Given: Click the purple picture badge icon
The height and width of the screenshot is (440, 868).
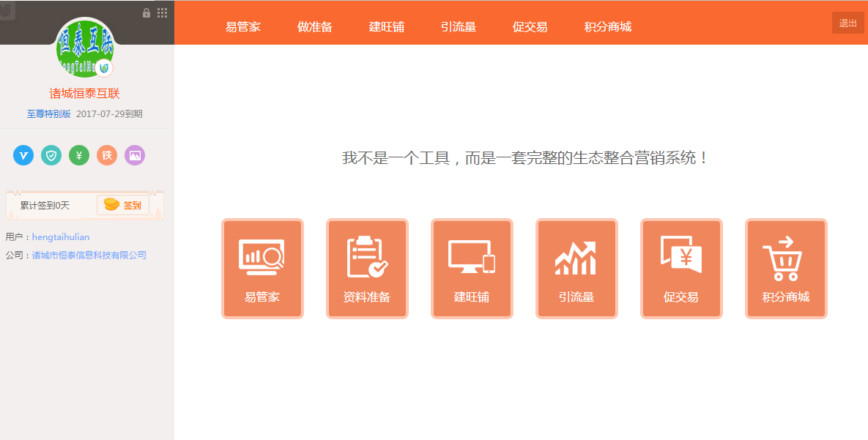Looking at the screenshot, I should tap(135, 155).
